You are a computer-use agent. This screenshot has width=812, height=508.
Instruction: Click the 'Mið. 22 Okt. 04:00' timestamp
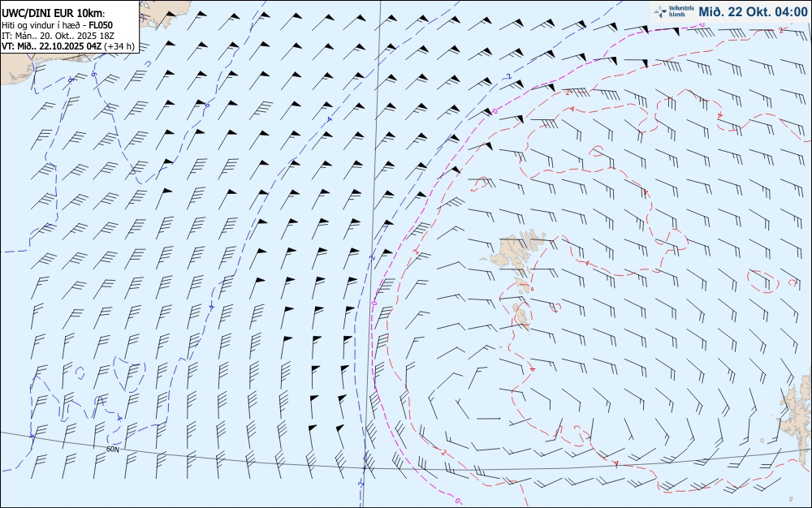point(753,12)
